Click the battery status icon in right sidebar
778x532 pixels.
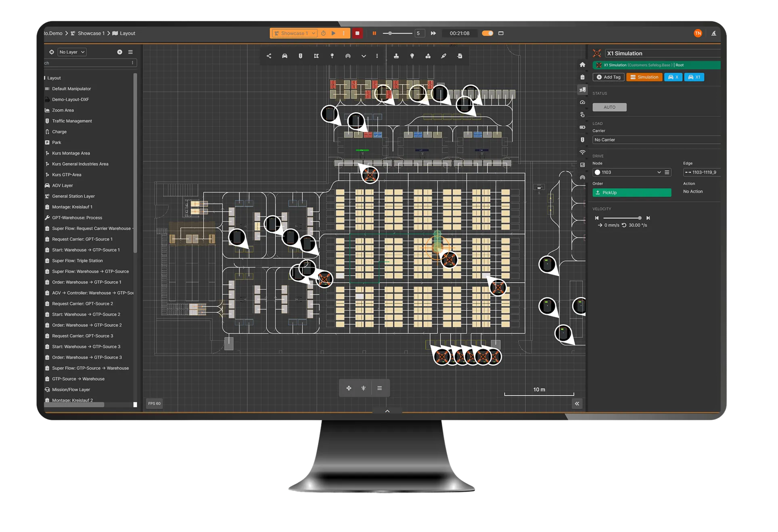tap(582, 127)
